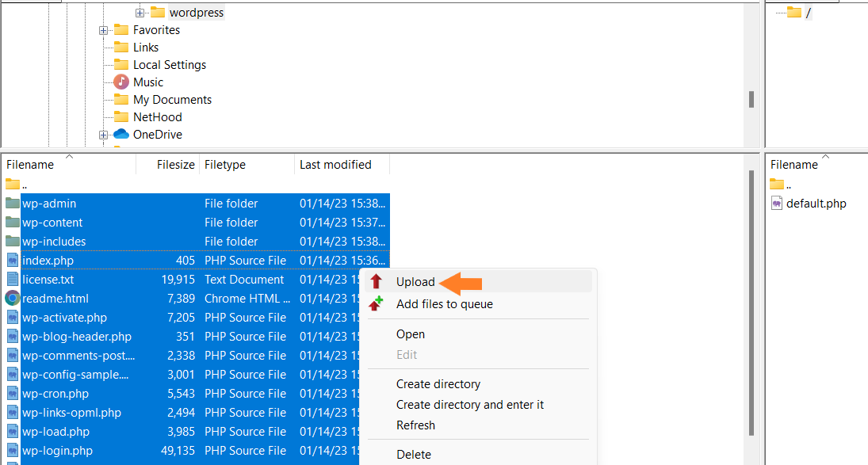Click the 19,915 filesize cell
This screenshot has height=465, width=868.
coord(178,280)
